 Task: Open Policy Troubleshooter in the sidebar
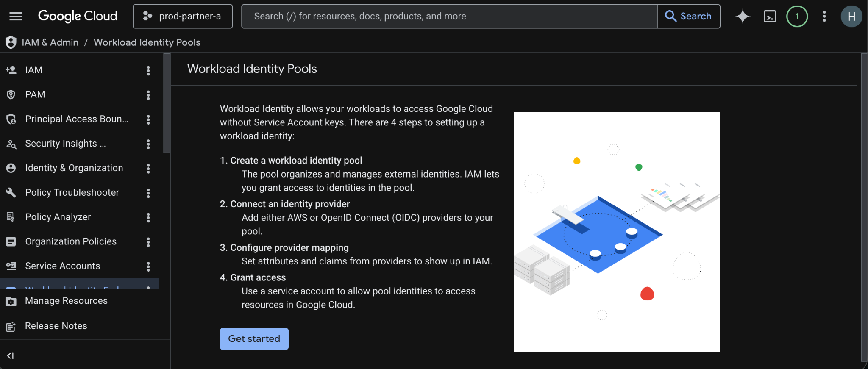coord(80,193)
